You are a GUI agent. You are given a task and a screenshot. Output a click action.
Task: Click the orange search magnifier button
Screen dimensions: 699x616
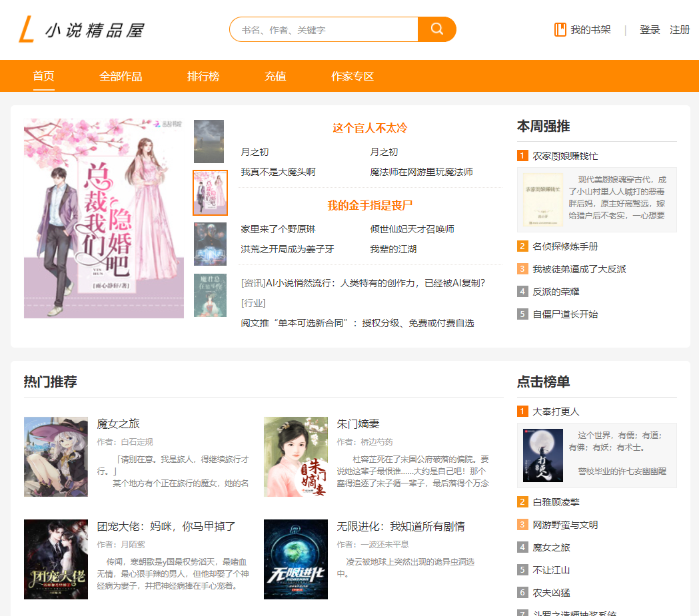pos(437,29)
